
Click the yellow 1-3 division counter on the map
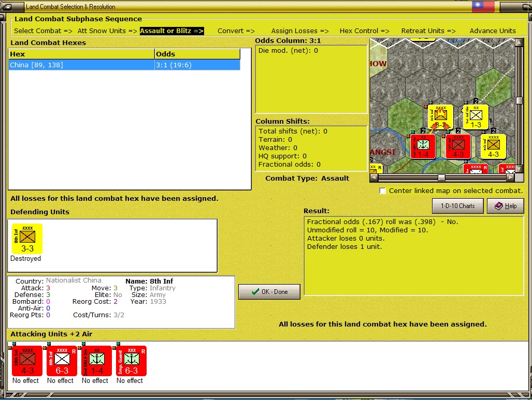click(476, 117)
